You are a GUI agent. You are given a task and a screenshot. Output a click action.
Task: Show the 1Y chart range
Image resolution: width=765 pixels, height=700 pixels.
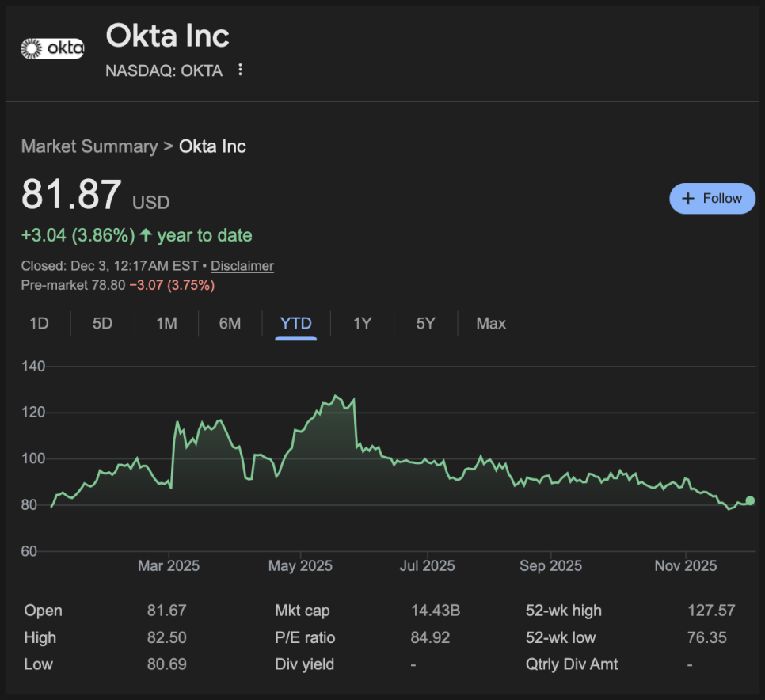click(x=362, y=323)
